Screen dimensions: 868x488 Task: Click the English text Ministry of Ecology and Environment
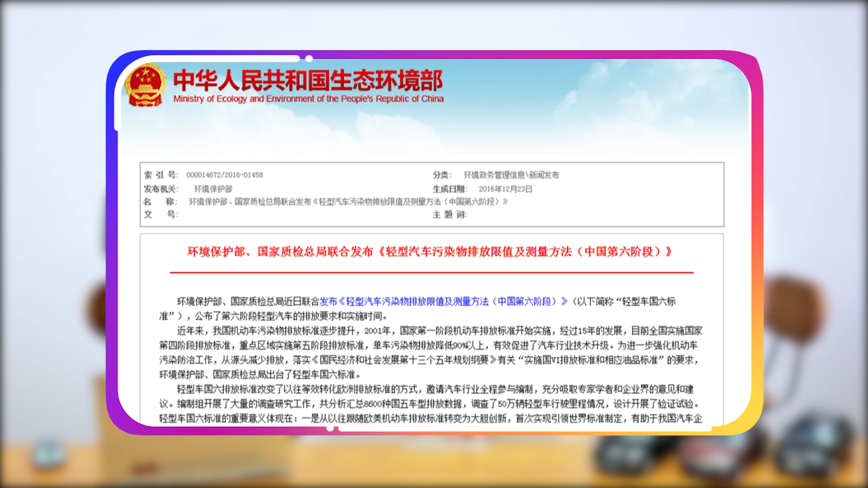308,99
